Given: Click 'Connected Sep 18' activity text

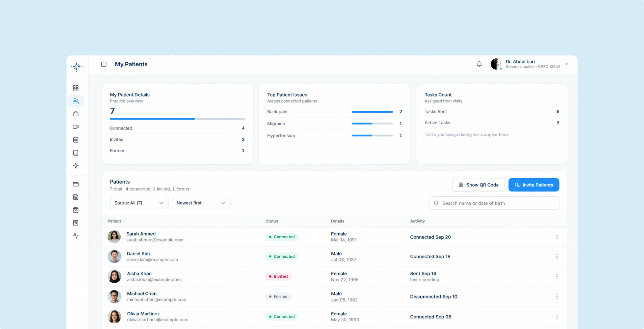Looking at the screenshot, I should click(430, 256).
